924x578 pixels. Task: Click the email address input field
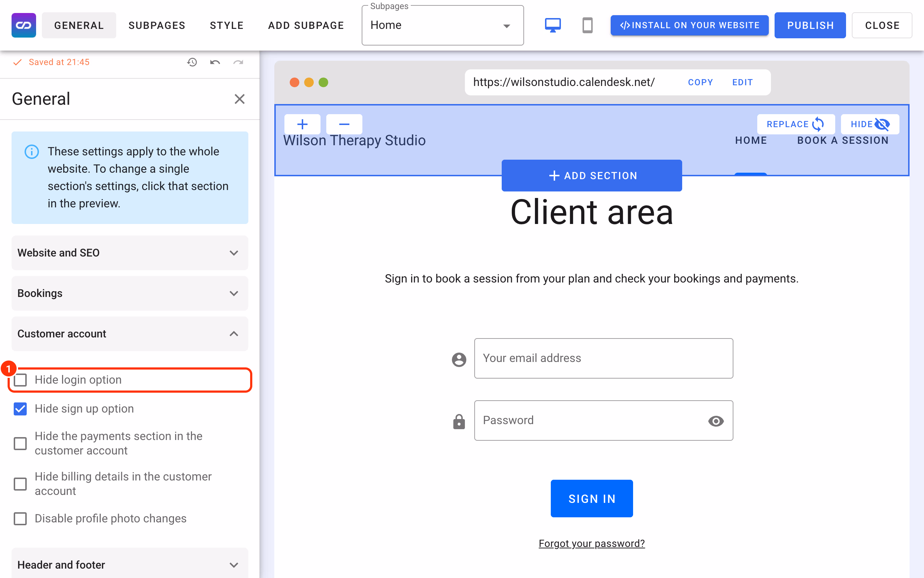coord(603,358)
